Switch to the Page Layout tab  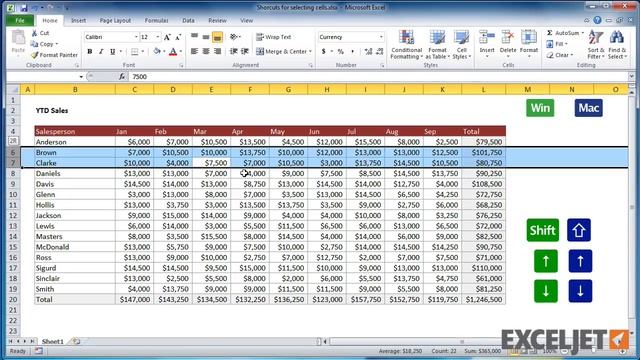click(115, 20)
